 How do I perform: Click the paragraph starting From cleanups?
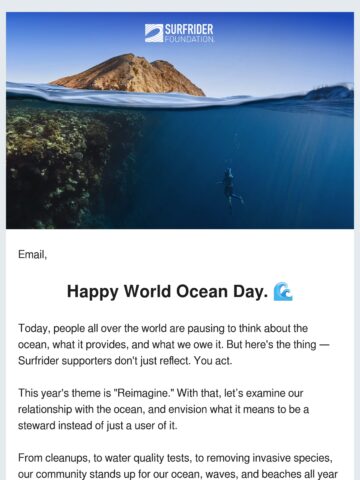(x=178, y=466)
